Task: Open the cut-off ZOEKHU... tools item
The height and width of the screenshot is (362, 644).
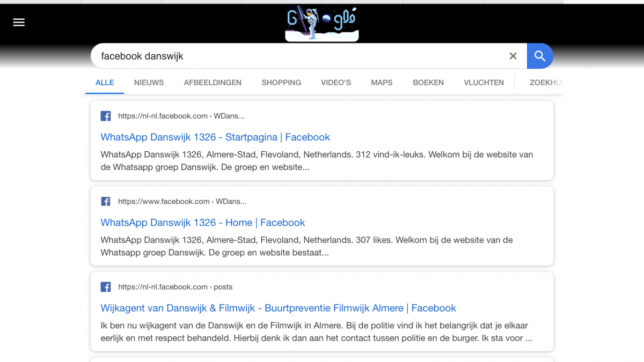Action: pyautogui.click(x=545, y=83)
